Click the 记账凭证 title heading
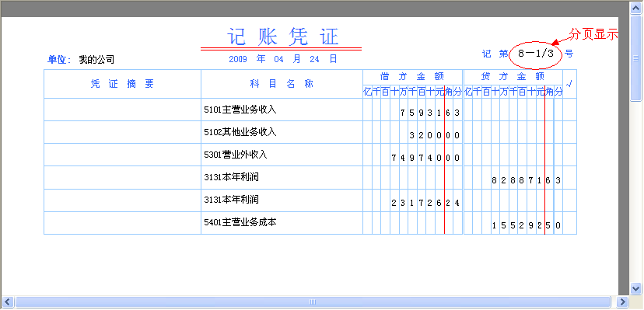This screenshot has width=644, height=310. (x=282, y=37)
